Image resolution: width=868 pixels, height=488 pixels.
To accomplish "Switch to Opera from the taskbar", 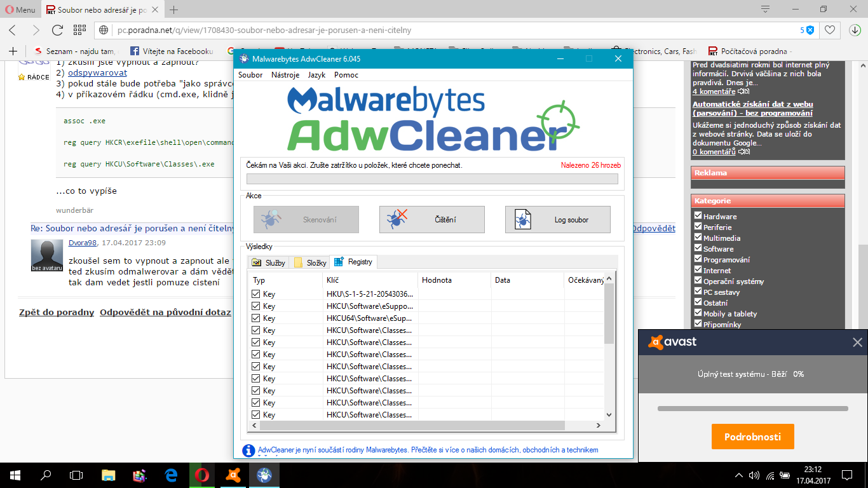I will (202, 475).
